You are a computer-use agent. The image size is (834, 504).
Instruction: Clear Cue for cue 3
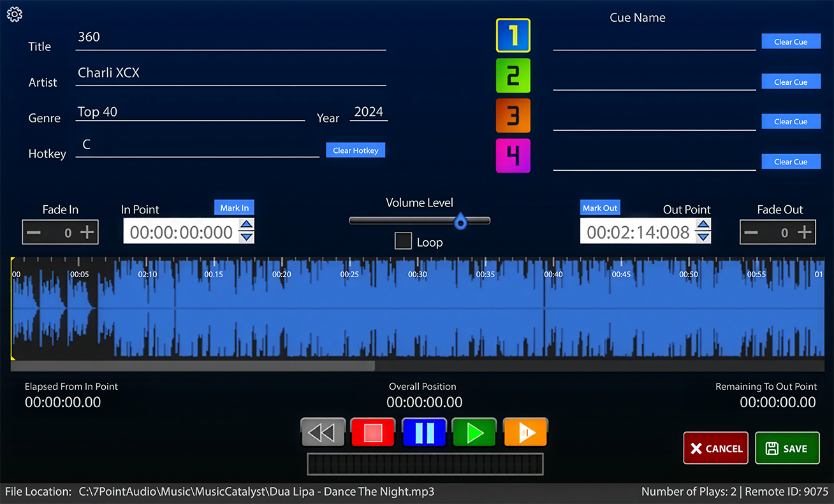791,121
